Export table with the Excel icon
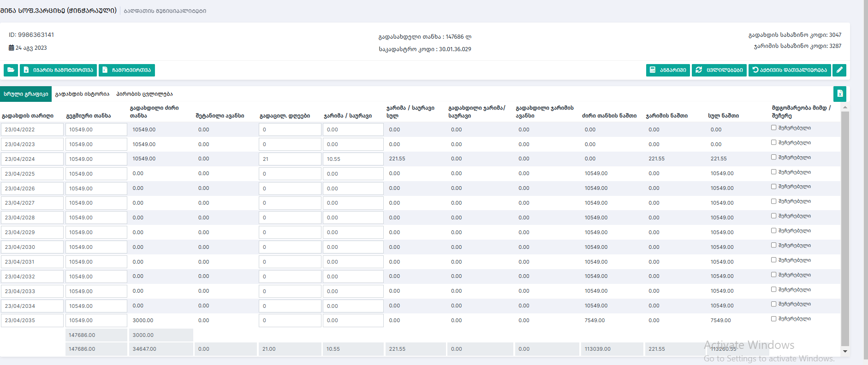The height and width of the screenshot is (365, 868). click(x=839, y=94)
